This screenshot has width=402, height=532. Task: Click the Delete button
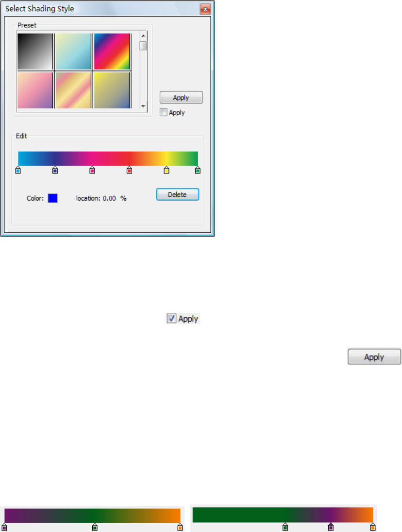coord(178,194)
